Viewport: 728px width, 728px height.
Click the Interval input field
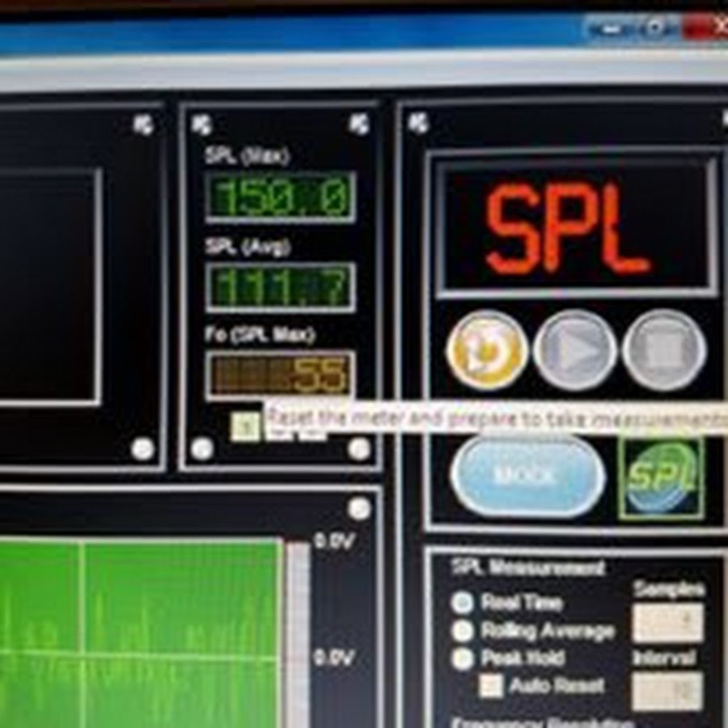[667, 691]
